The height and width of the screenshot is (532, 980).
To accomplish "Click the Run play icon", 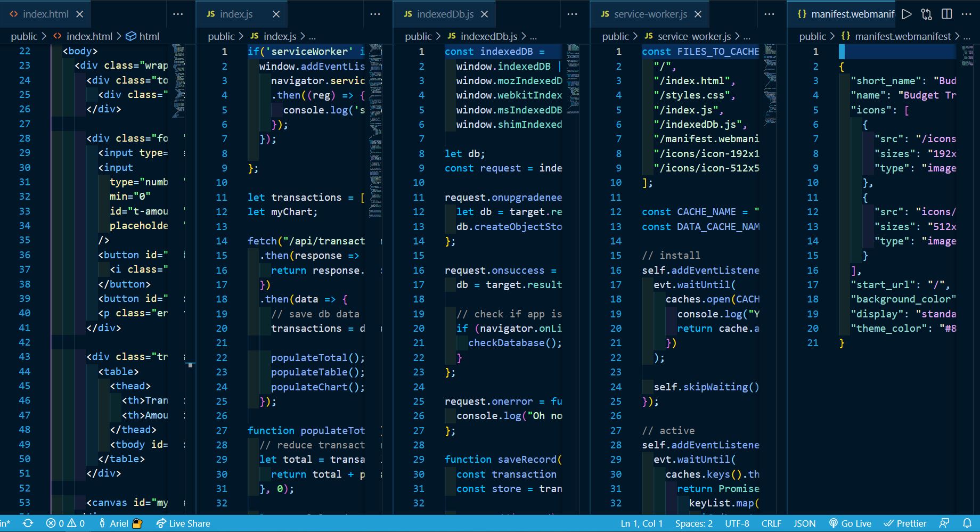I will tap(907, 14).
